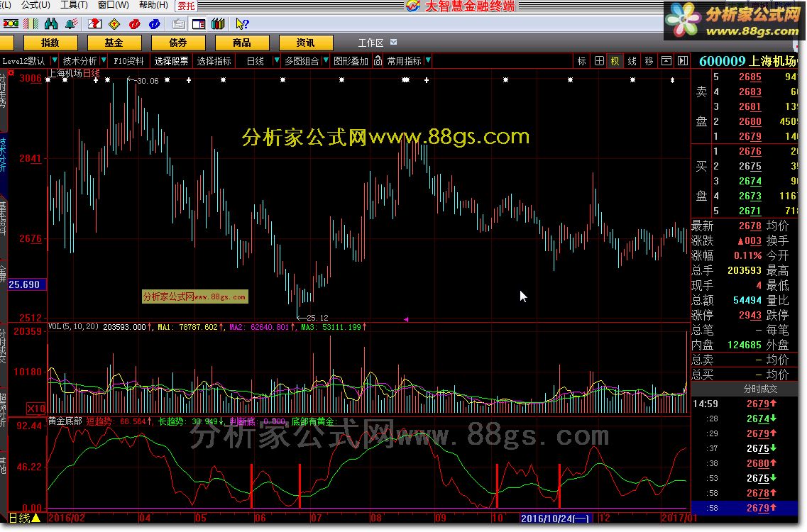The width and height of the screenshot is (807, 532).
Task: Click buy level 1 price 2676
Action: 750,151
